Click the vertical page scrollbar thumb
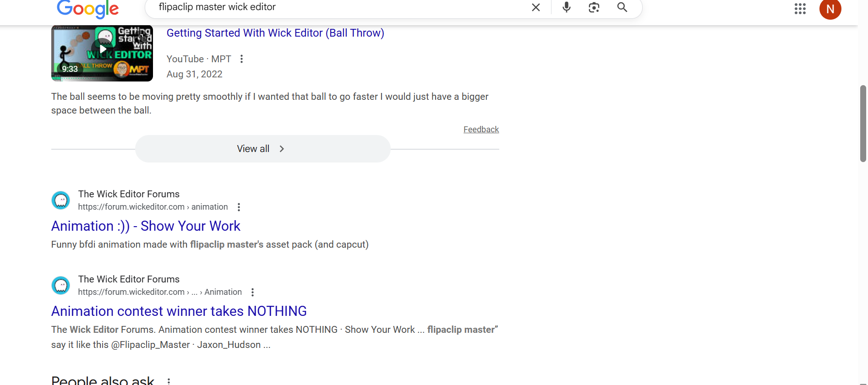868x385 pixels. coord(863,124)
